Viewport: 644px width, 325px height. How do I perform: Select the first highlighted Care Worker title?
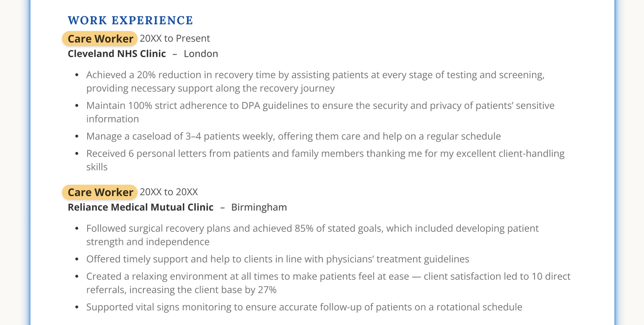pyautogui.click(x=100, y=39)
